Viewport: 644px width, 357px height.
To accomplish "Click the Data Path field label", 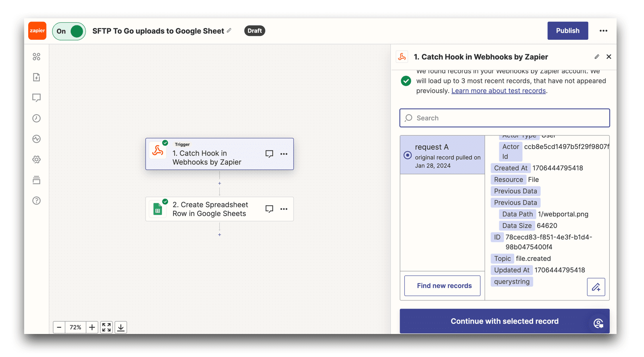I will pyautogui.click(x=517, y=214).
